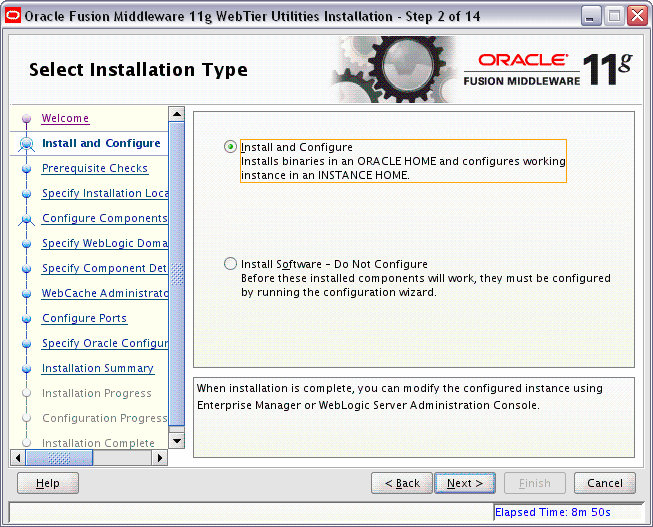Click steps panel scroll up arrow
The height and width of the screenshot is (527, 653).
tap(177, 114)
